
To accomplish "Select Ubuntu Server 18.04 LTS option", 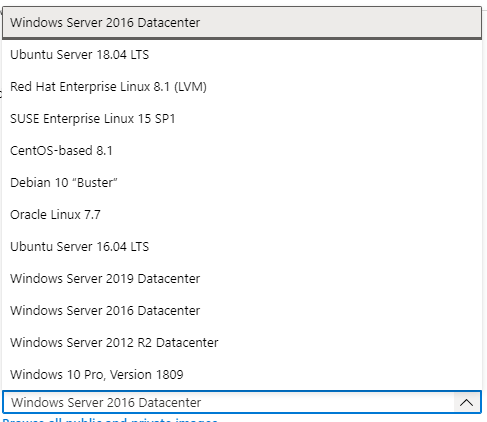I will [x=242, y=55].
